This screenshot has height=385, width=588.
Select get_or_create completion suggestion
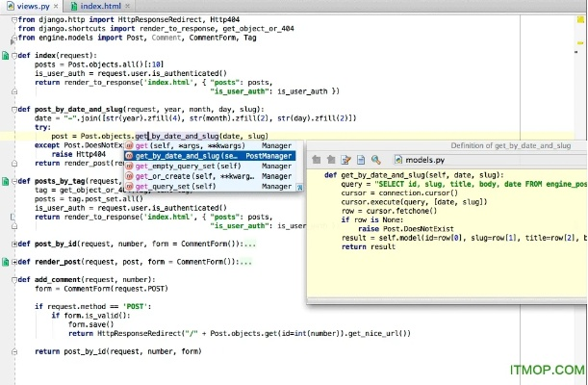pos(210,176)
